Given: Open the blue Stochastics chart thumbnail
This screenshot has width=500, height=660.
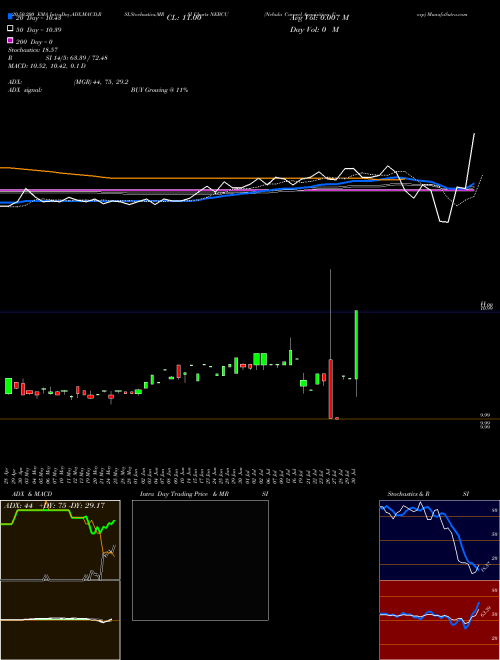Looking at the screenshot, I should (439, 540).
